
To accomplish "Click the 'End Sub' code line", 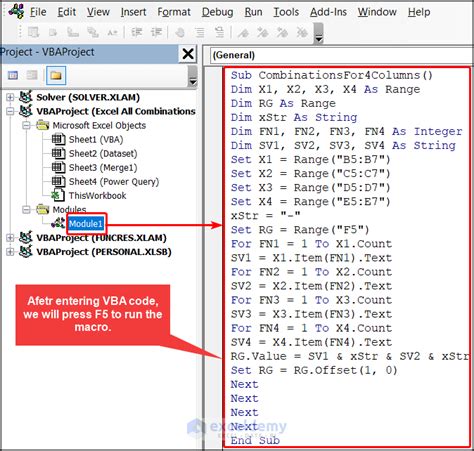I will pos(255,440).
